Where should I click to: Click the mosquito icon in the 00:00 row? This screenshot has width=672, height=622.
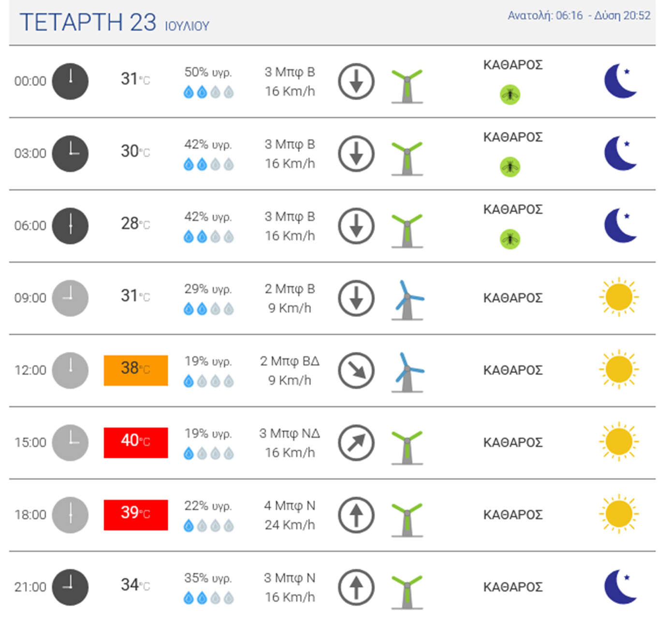click(x=510, y=95)
